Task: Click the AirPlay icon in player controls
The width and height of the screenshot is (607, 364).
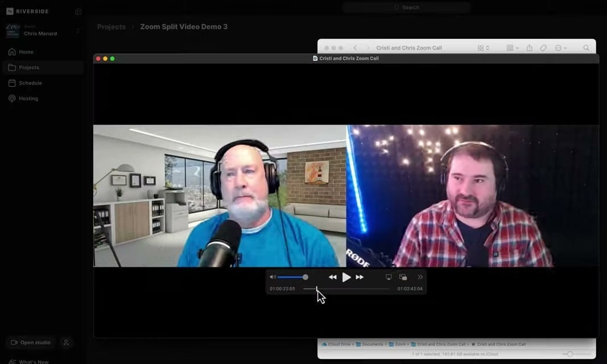Action: tap(389, 277)
